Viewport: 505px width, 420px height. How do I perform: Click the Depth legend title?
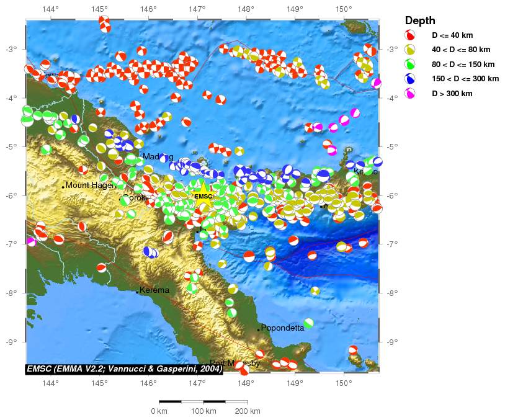tap(420, 20)
